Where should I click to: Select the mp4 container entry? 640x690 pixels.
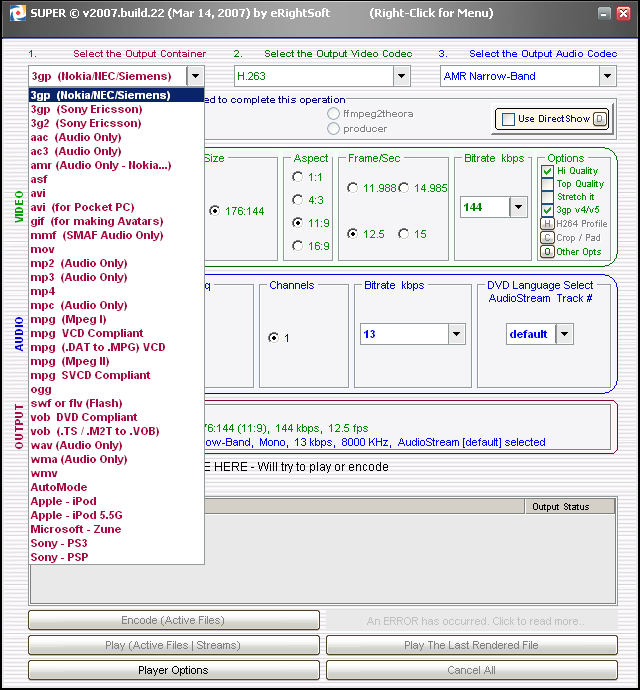[117, 291]
